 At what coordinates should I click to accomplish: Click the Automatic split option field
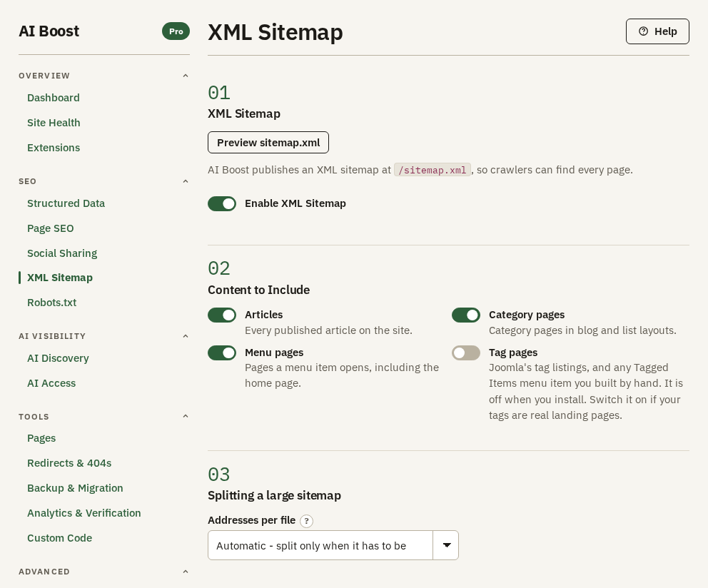point(320,545)
